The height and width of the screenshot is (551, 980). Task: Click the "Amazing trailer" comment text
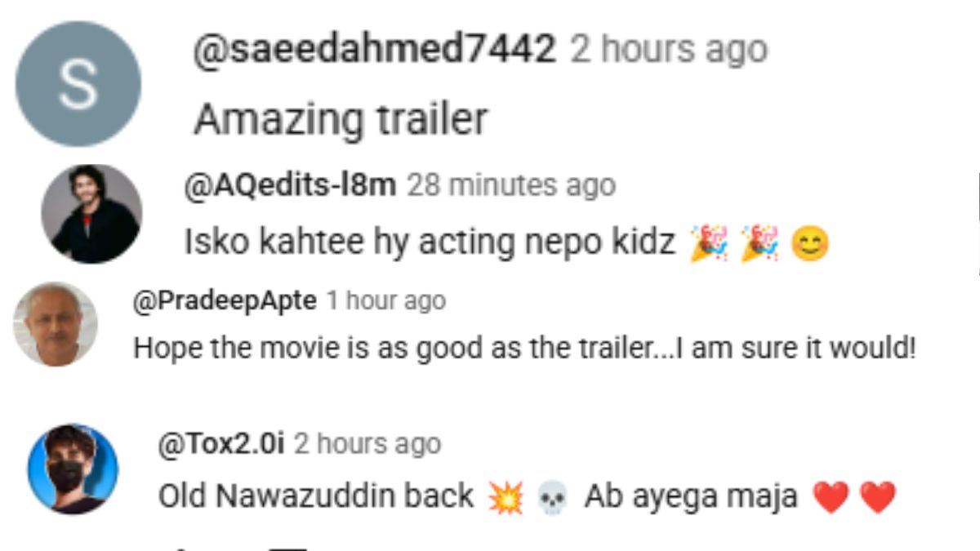[x=341, y=120]
